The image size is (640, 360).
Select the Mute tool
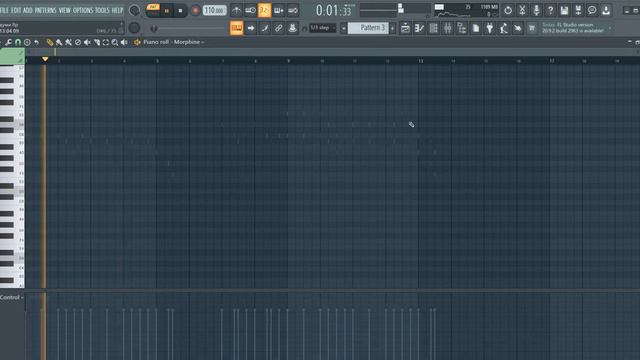pyautogui.click(x=87, y=42)
